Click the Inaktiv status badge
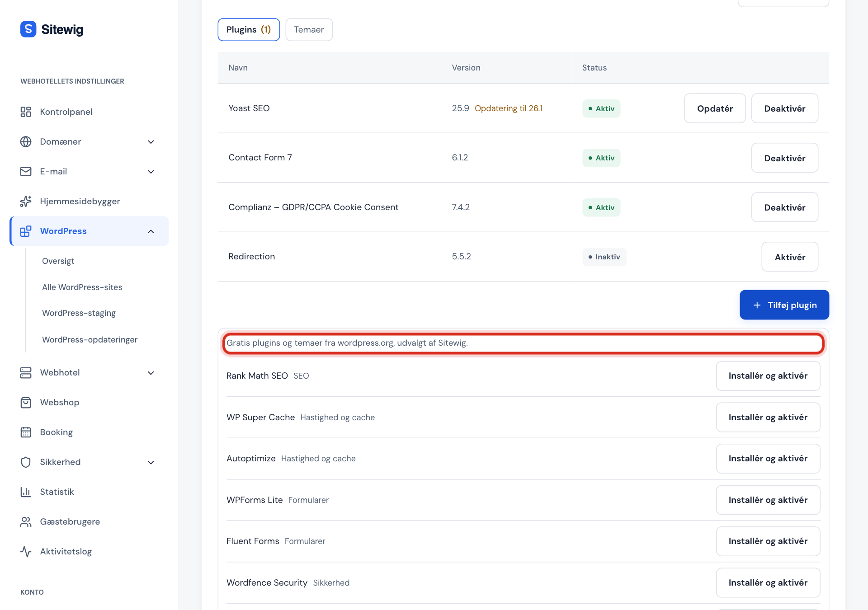868x610 pixels. [x=604, y=257]
